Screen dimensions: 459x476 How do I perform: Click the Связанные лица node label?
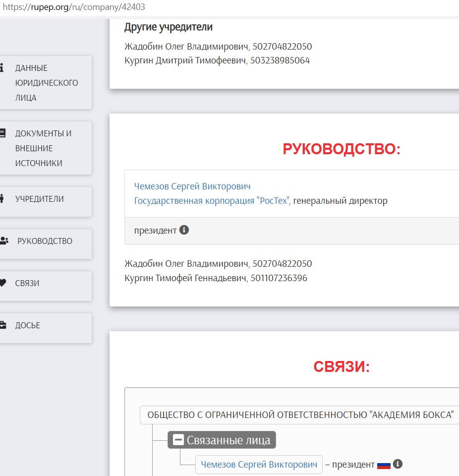[x=229, y=440]
